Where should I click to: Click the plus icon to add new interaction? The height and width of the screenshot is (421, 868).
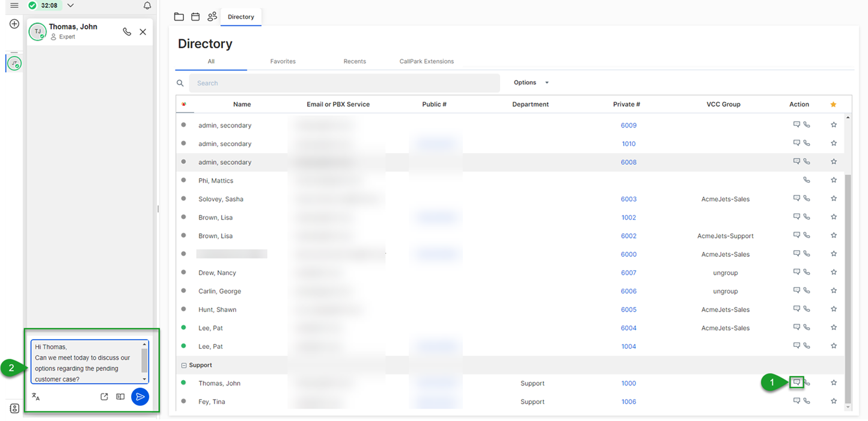14,24
